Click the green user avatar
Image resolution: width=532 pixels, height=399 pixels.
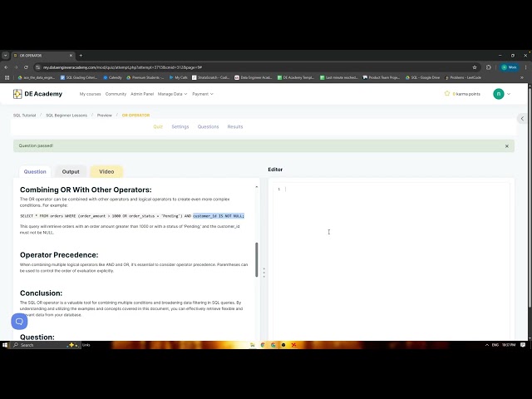point(499,94)
